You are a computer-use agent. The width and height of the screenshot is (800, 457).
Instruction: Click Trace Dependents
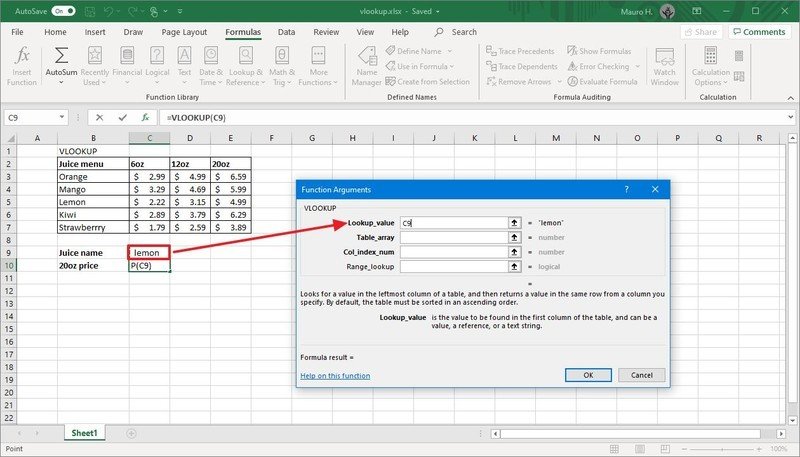tap(522, 66)
